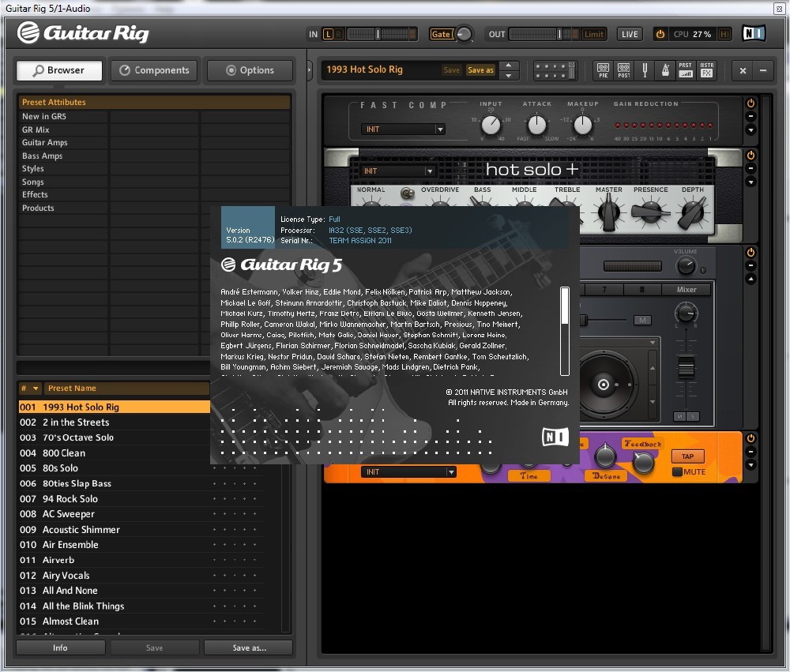The height and width of the screenshot is (672, 790).
Task: Click the NI logo in the About dialog
Action: click(x=555, y=437)
